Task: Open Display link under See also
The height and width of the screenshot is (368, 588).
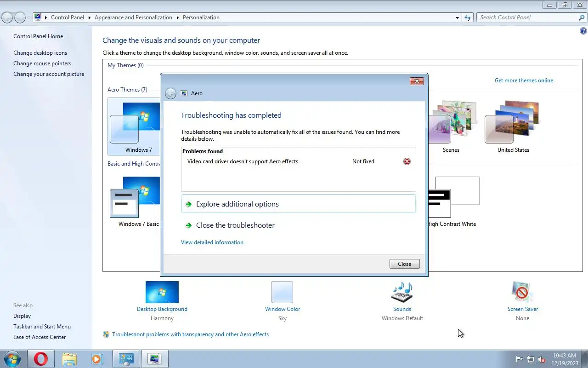Action: click(x=22, y=316)
